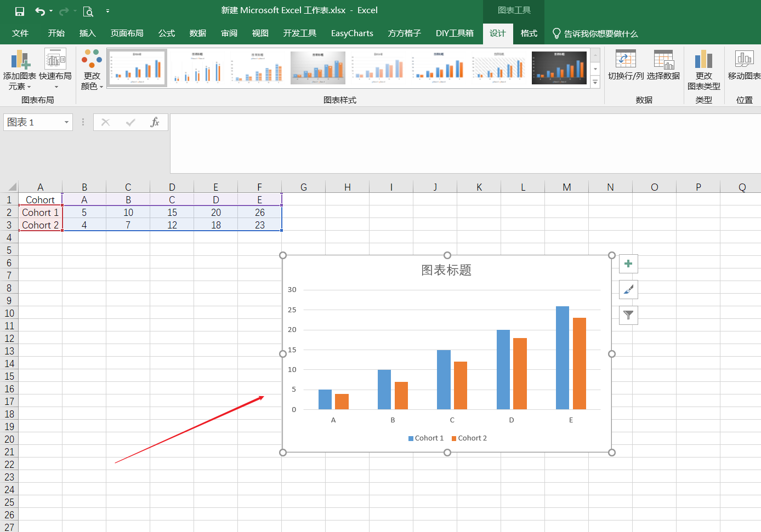The image size is (761, 532).
Task: Select the first chart style thumbnail
Action: [137, 68]
